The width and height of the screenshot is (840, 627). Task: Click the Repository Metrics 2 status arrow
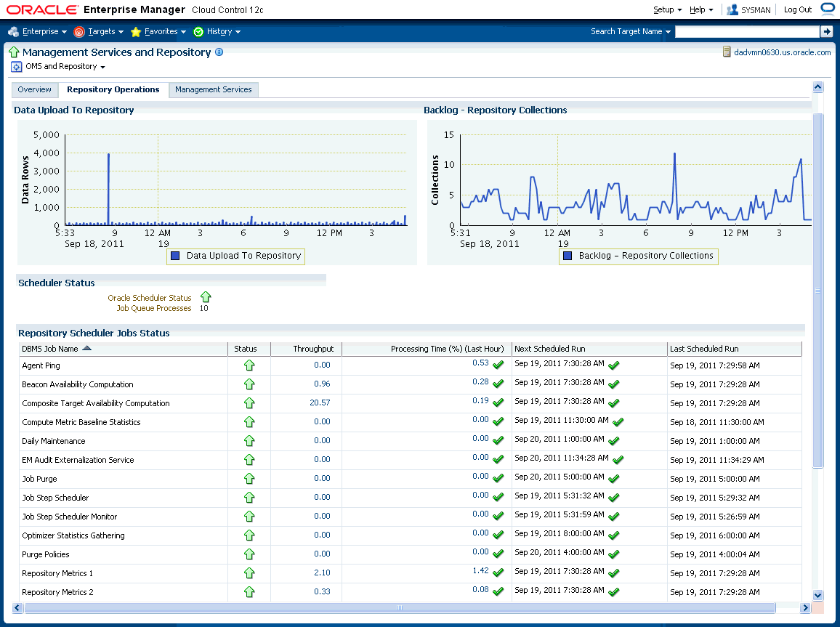click(249, 591)
